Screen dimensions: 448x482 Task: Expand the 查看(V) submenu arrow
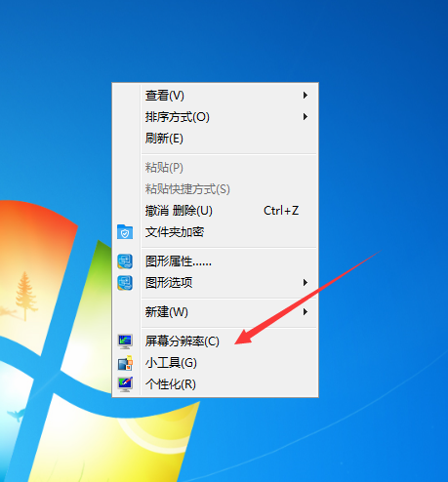(x=305, y=96)
